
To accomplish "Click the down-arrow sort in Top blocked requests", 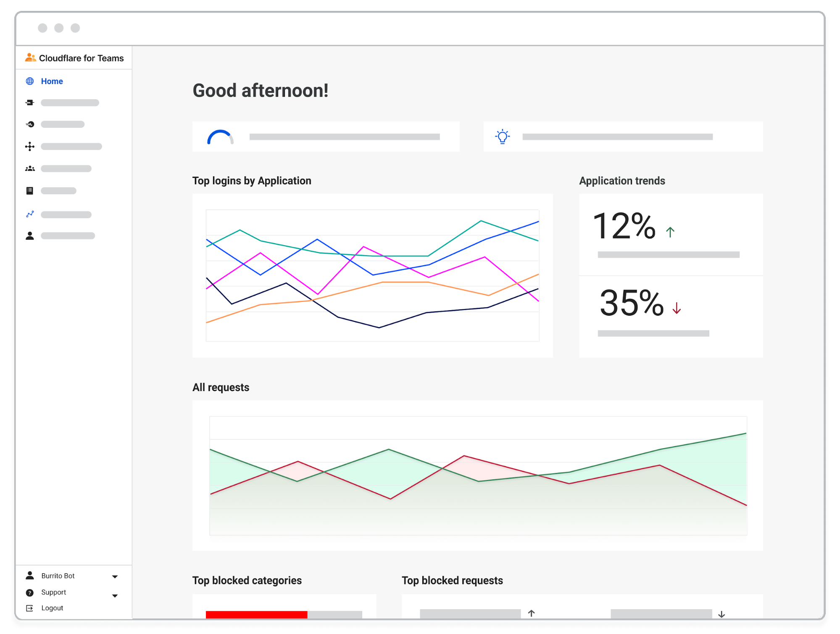I will tap(722, 614).
